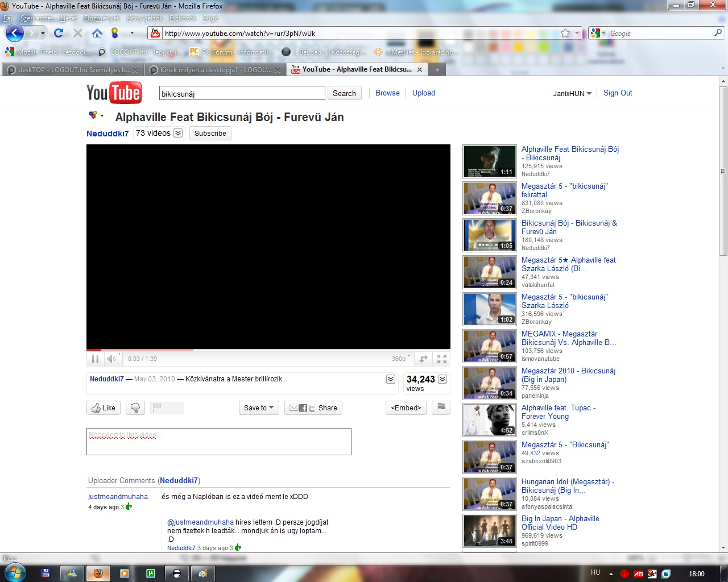Flag this video with the flag icon
Image resolution: width=728 pixels, height=582 pixels.
point(441,408)
